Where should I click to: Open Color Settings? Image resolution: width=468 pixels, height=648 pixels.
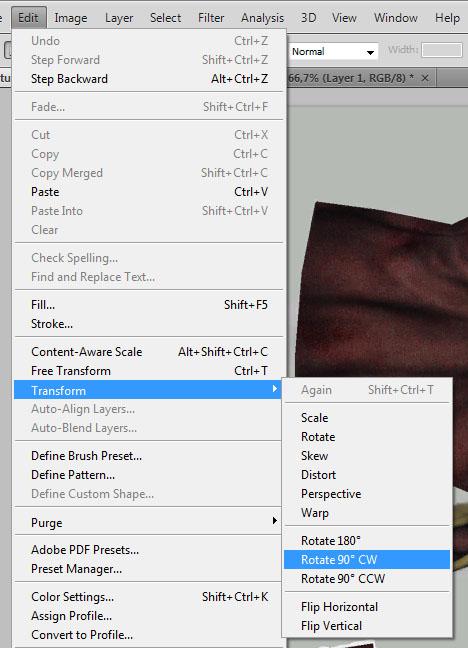(x=148, y=597)
